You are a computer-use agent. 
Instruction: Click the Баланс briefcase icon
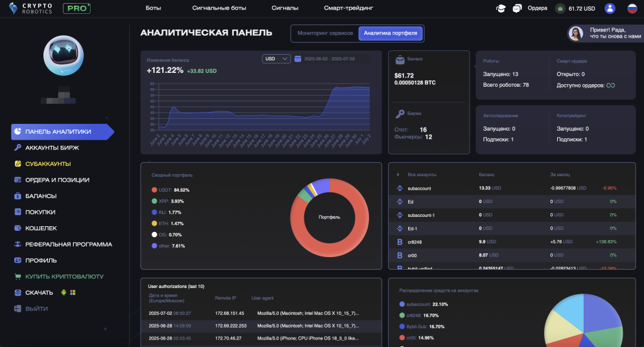coord(399,60)
